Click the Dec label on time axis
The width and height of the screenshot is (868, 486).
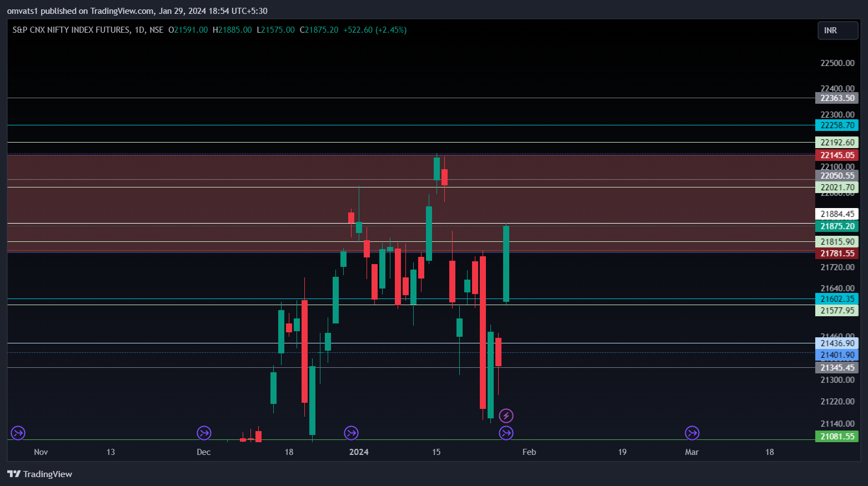click(204, 452)
